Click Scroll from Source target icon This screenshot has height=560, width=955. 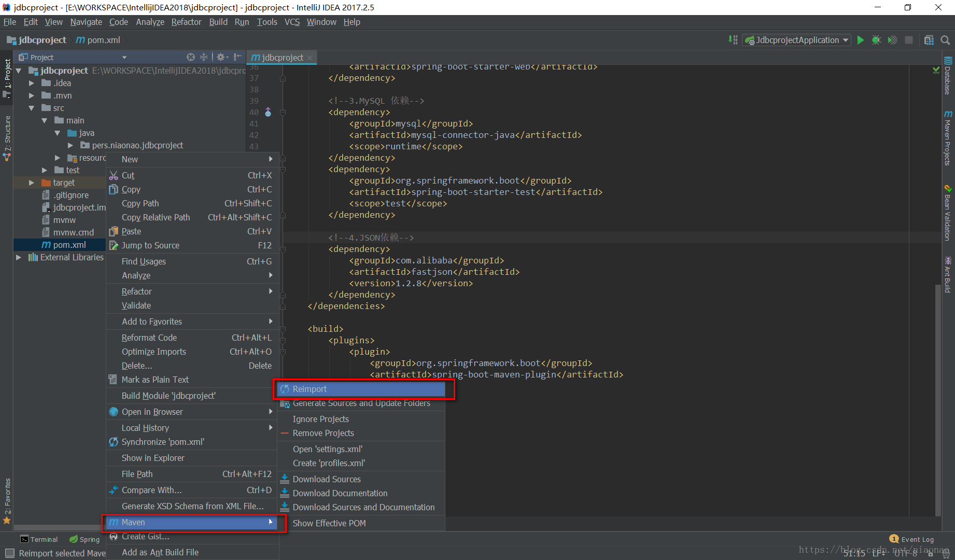click(191, 57)
